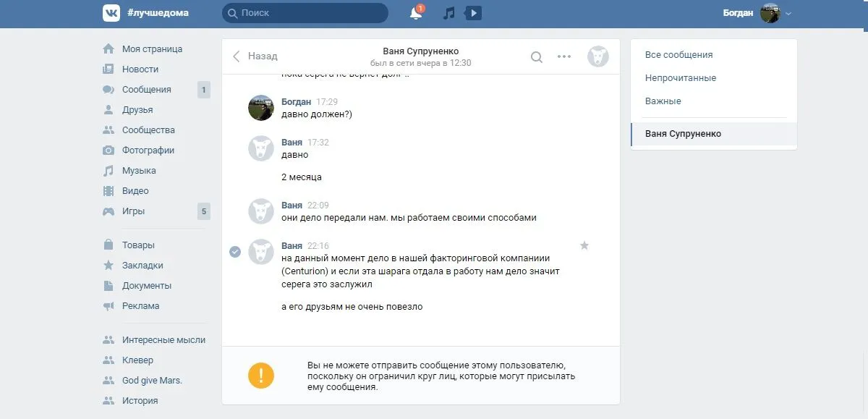The height and width of the screenshot is (419, 868).
Task: Select the Важные messages filter
Action: 663,101
